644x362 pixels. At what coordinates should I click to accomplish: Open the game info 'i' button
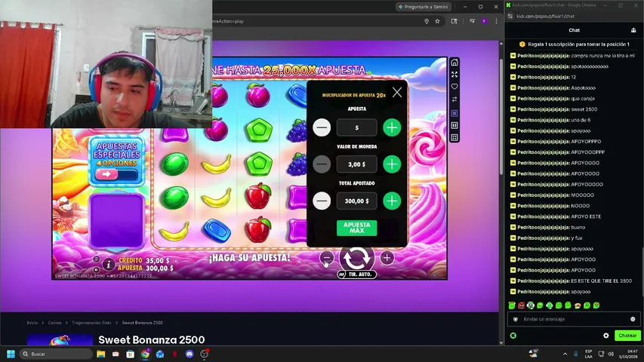[x=109, y=265]
